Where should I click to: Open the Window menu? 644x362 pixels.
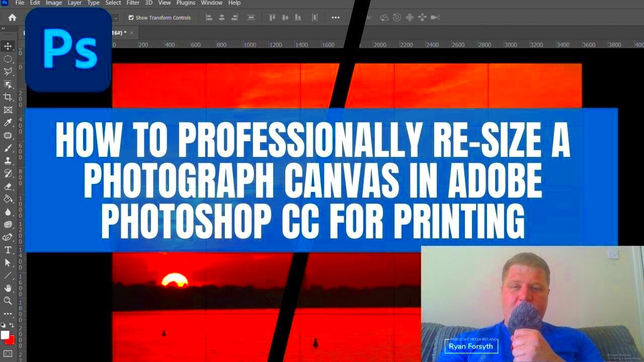(x=212, y=3)
